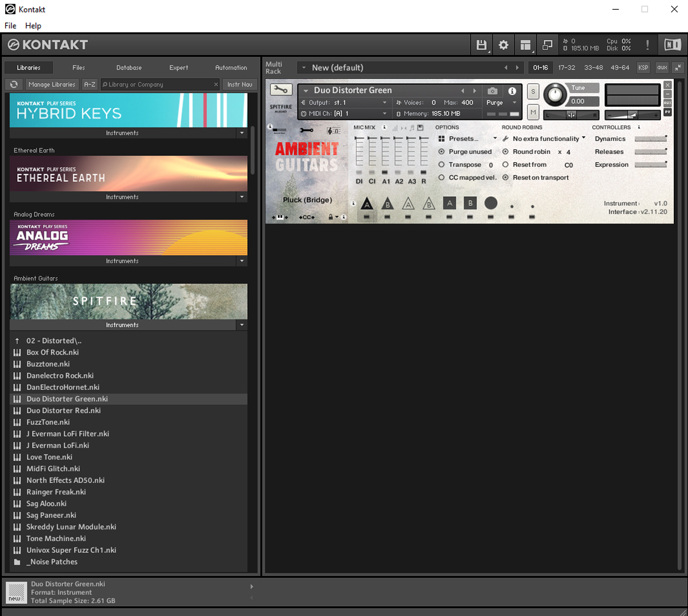Adjust the Dynamics controller slider
Image resolution: width=688 pixels, height=616 pixels.
point(651,139)
